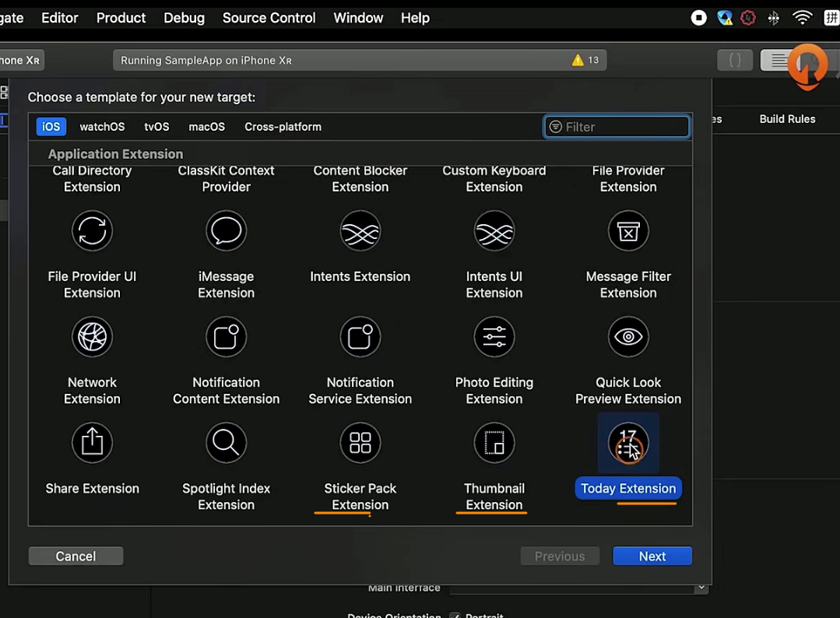Select the Thumbnail Extension icon
The height and width of the screenshot is (618, 840).
pos(494,443)
